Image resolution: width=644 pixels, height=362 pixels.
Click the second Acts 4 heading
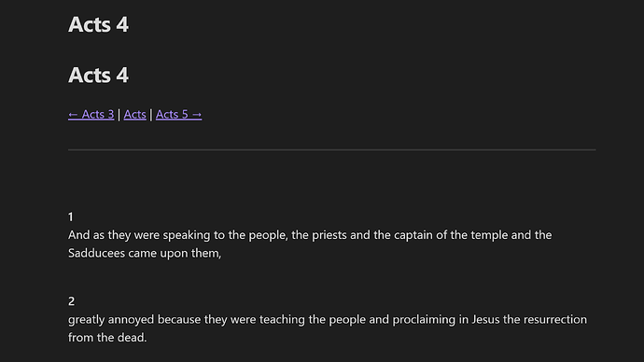pyautogui.click(x=99, y=76)
